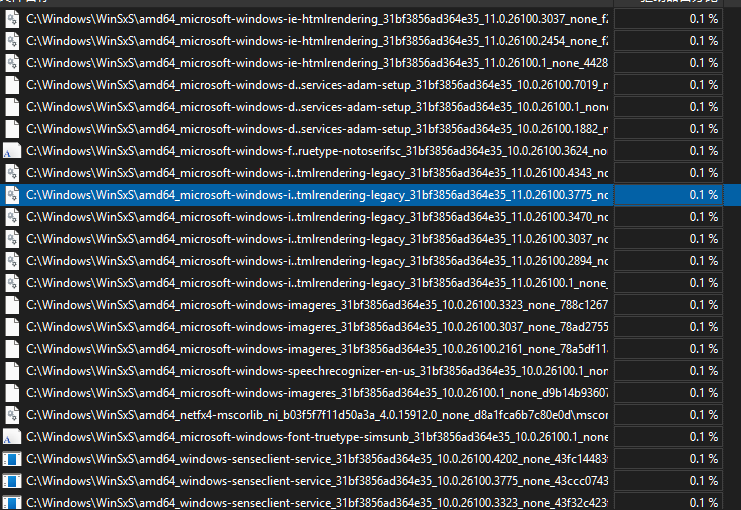Click the gear file icon of ie-htmlrendering 11.0.26100.3037
The width and height of the screenshot is (741, 510).
click(12, 19)
